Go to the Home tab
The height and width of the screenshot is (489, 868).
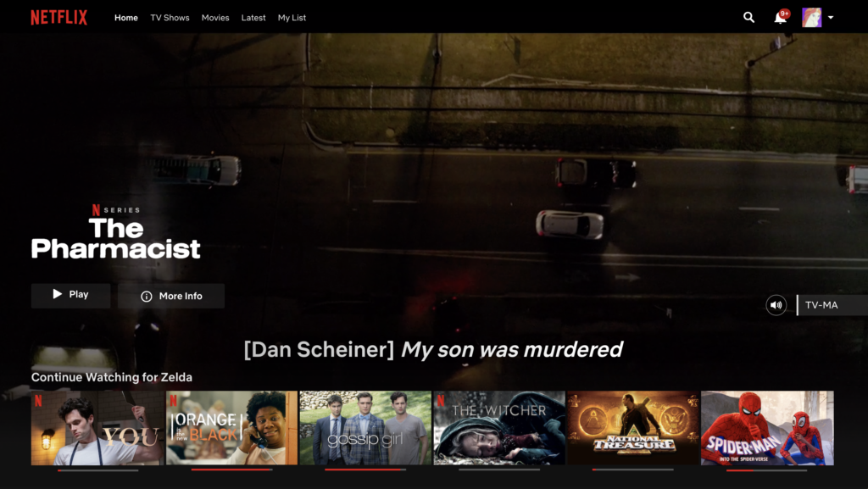[126, 18]
